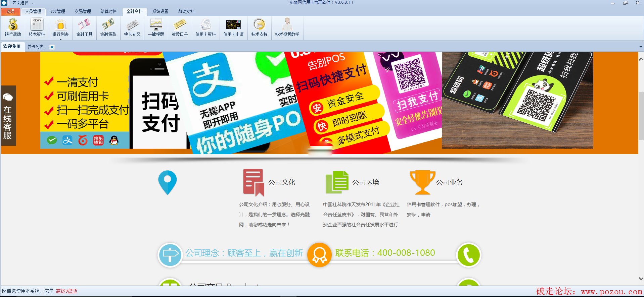
Task: Open the 信用卡资料 toolbar icon
Action: tap(205, 28)
